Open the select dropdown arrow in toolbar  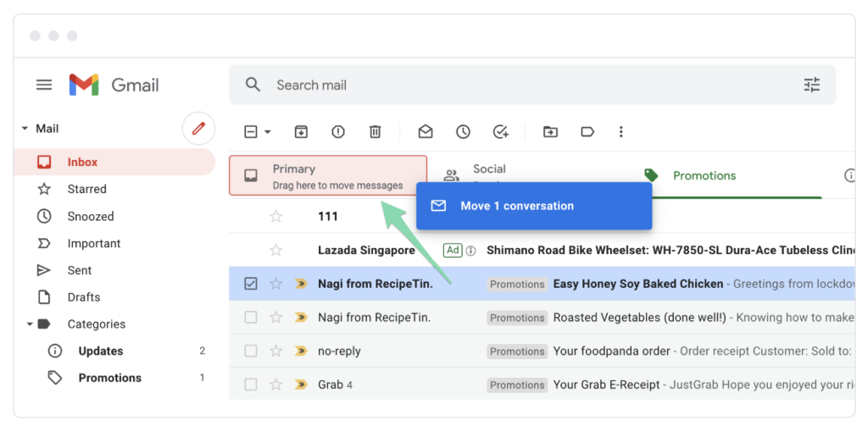click(x=268, y=131)
